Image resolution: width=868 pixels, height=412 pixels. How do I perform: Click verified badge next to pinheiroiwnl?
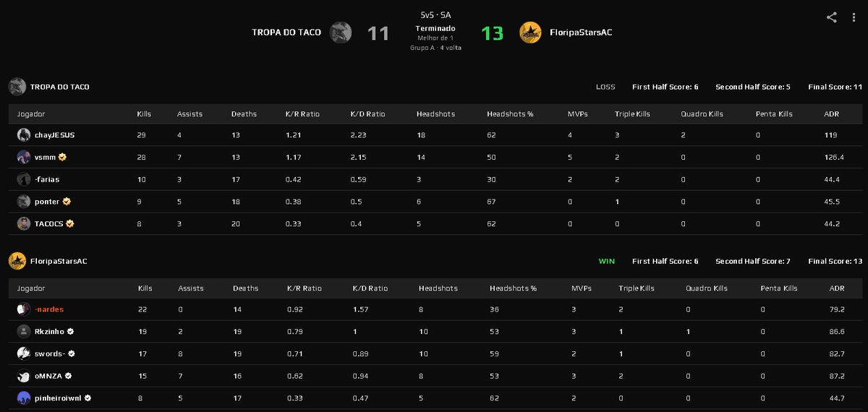click(x=88, y=398)
